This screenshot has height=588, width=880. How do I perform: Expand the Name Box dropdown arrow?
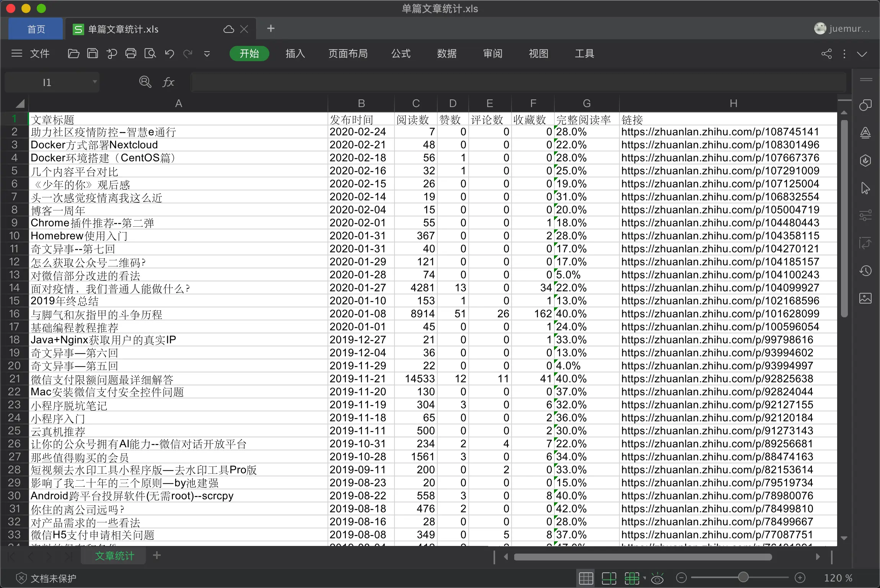coord(95,82)
